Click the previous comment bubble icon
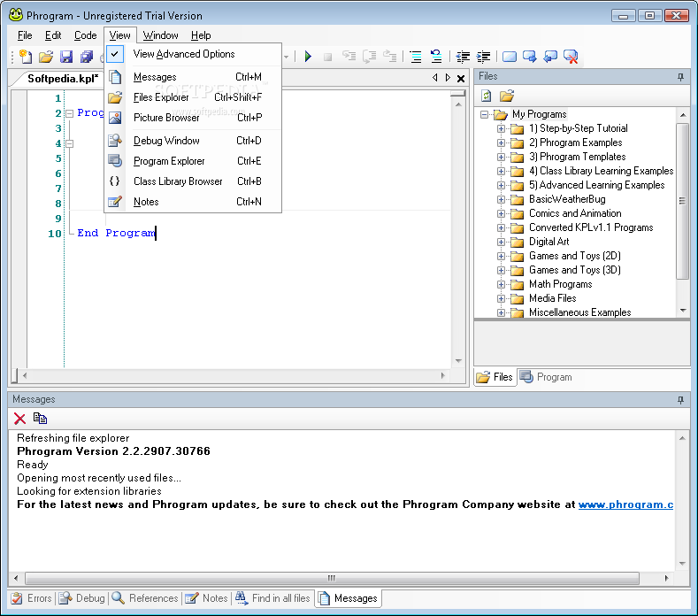The height and width of the screenshot is (616, 698). (550, 57)
